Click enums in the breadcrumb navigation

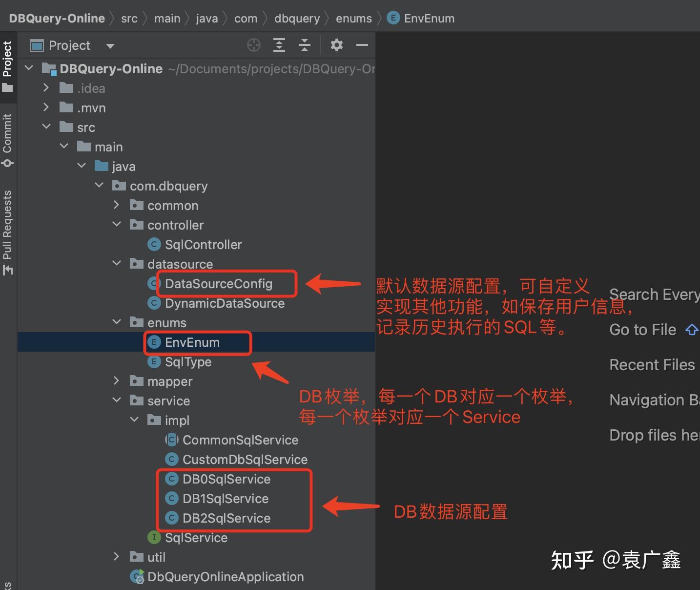(353, 18)
